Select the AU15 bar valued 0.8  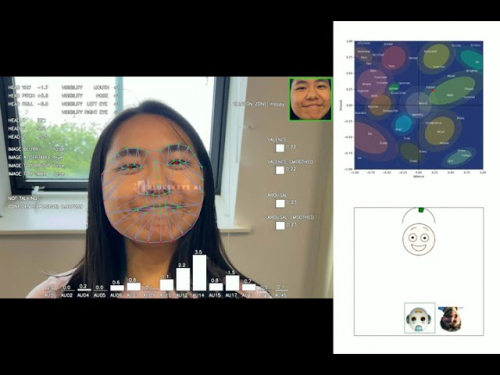216,287
